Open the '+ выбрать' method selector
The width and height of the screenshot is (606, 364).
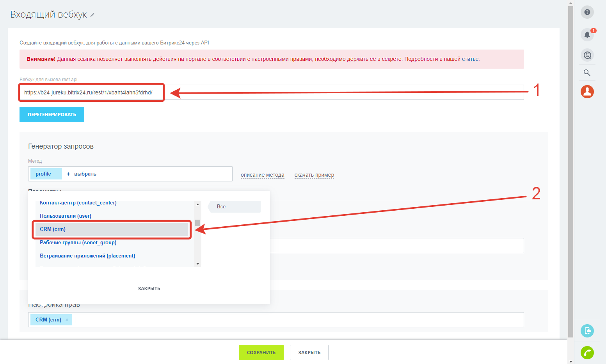82,174
